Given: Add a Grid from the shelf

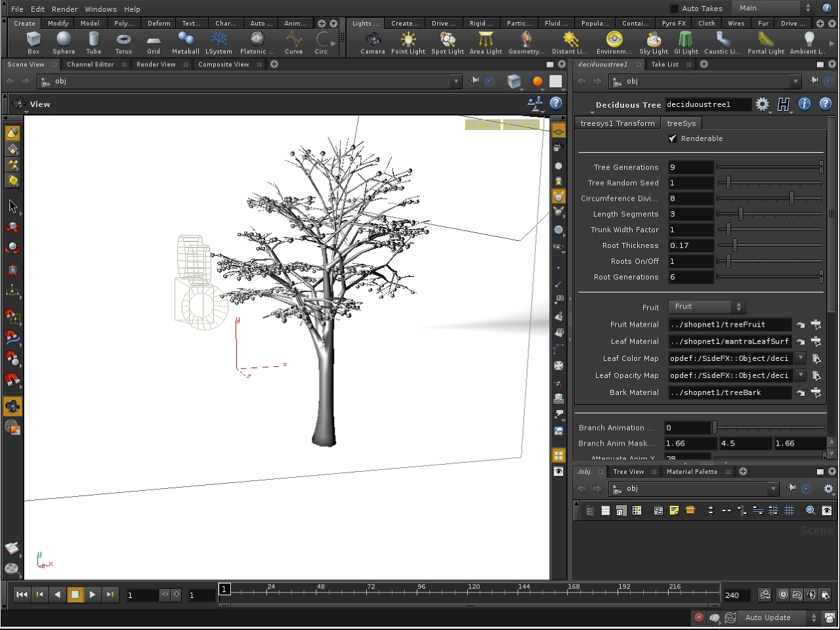Looking at the screenshot, I should click(154, 43).
